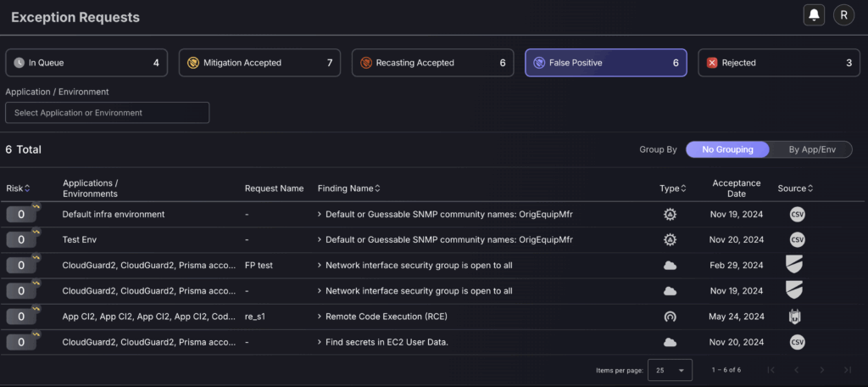The height and width of the screenshot is (387, 868).
Task: Switch to the Rejected tab
Action: click(779, 63)
